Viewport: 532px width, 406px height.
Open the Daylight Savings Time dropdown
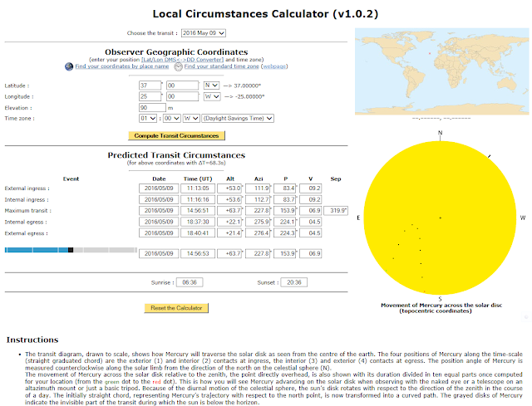(238, 118)
